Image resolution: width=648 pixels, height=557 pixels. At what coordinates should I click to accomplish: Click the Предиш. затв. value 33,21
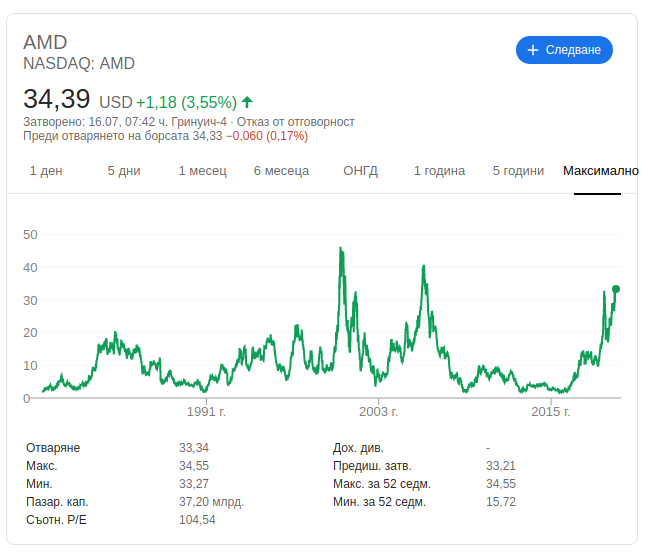click(501, 466)
